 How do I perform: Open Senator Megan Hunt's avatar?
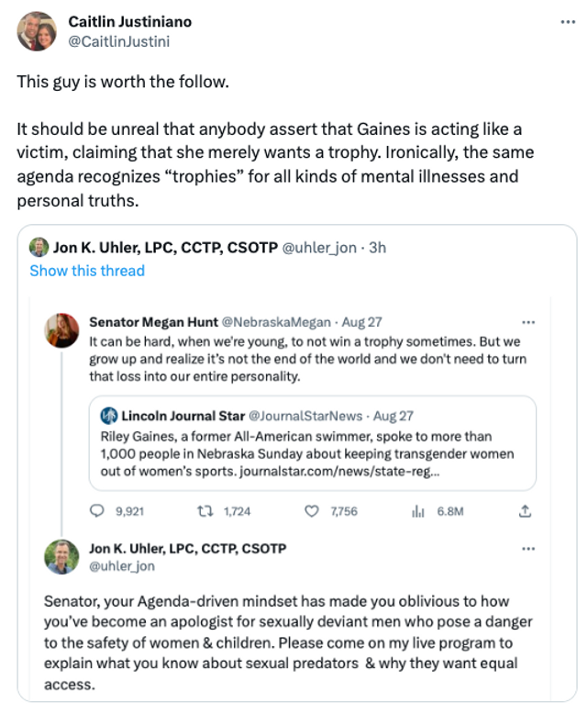62,331
